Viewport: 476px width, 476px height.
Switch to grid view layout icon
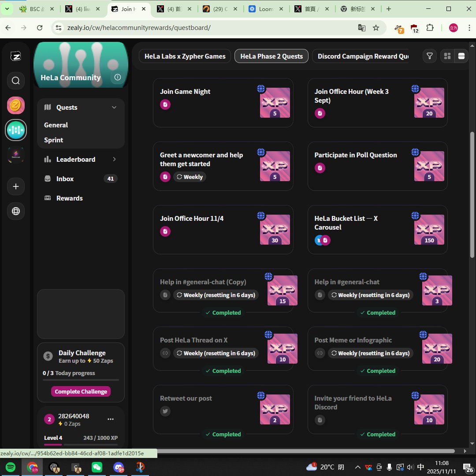point(447,56)
